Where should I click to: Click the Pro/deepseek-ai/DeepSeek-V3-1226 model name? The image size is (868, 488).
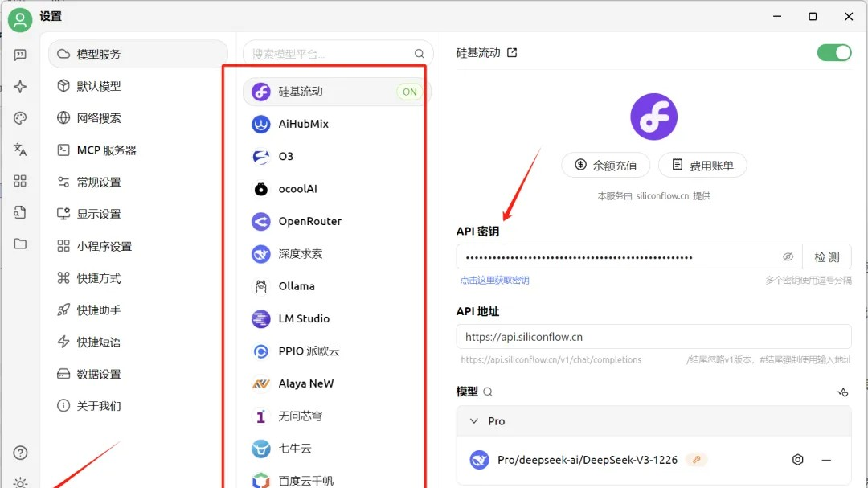click(588, 460)
